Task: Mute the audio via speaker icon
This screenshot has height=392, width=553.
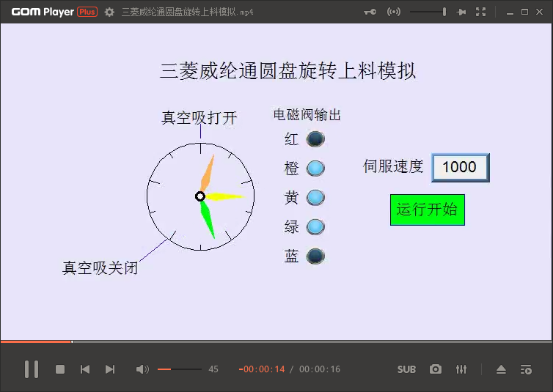Action: [142, 369]
